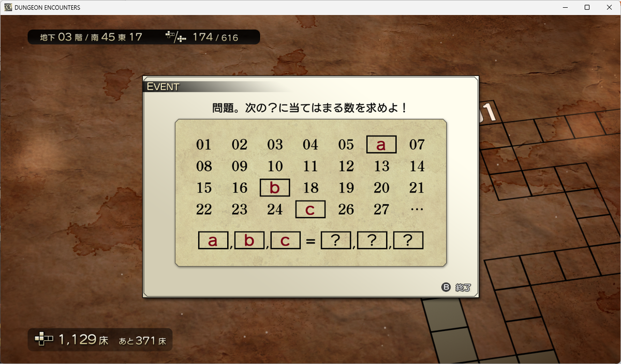Click the Dungeon Encounters app icon in title bar
621x364 pixels.
tap(8, 7)
